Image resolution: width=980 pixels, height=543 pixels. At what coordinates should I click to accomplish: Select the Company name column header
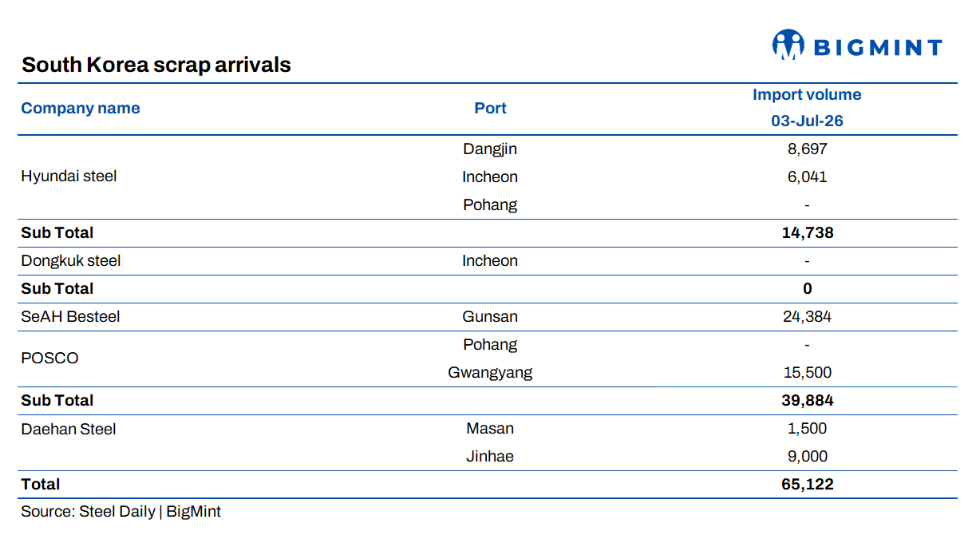tap(81, 109)
